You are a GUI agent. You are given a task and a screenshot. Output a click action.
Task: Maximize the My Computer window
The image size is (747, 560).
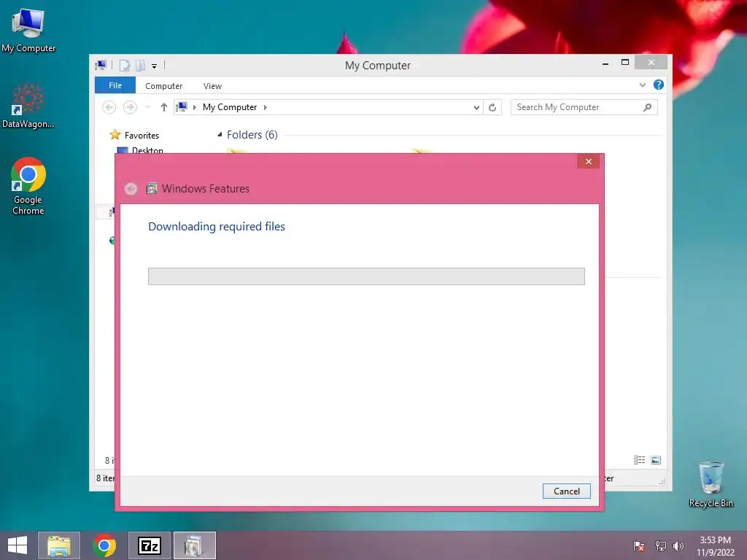[x=625, y=63]
